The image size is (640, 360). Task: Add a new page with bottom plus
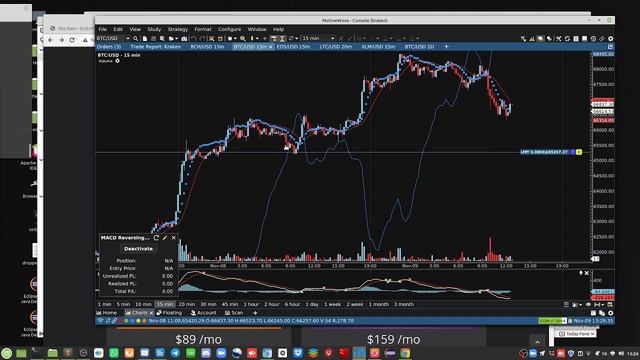(255, 313)
